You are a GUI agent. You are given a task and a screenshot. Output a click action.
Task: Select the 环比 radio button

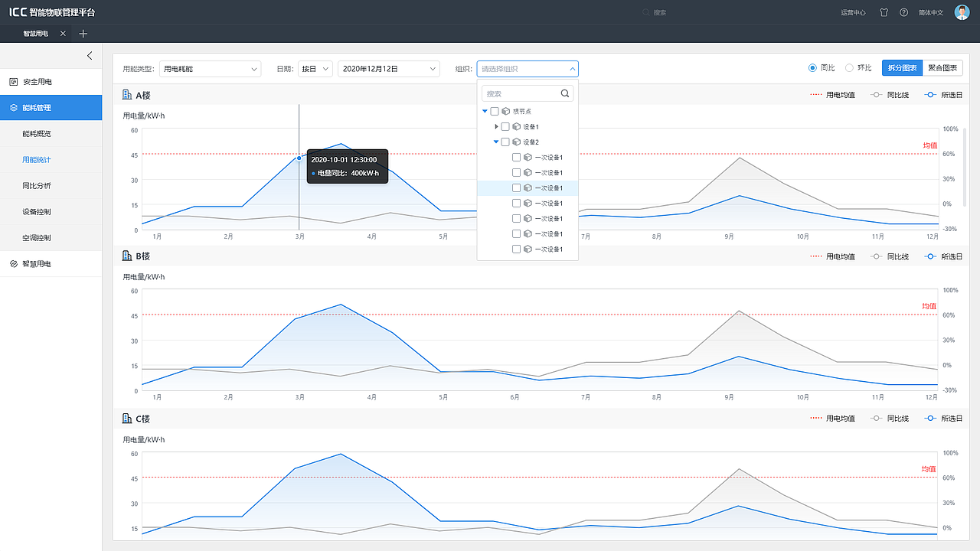(849, 68)
